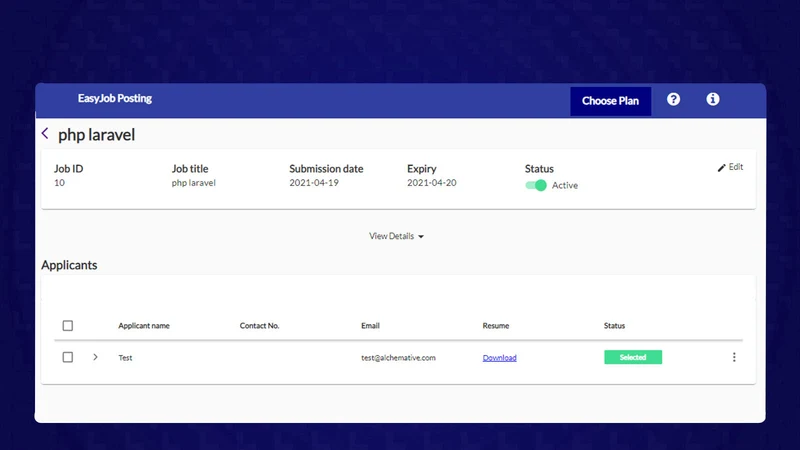Click the email test@alchemative.com
The image size is (800, 450).
pos(398,358)
